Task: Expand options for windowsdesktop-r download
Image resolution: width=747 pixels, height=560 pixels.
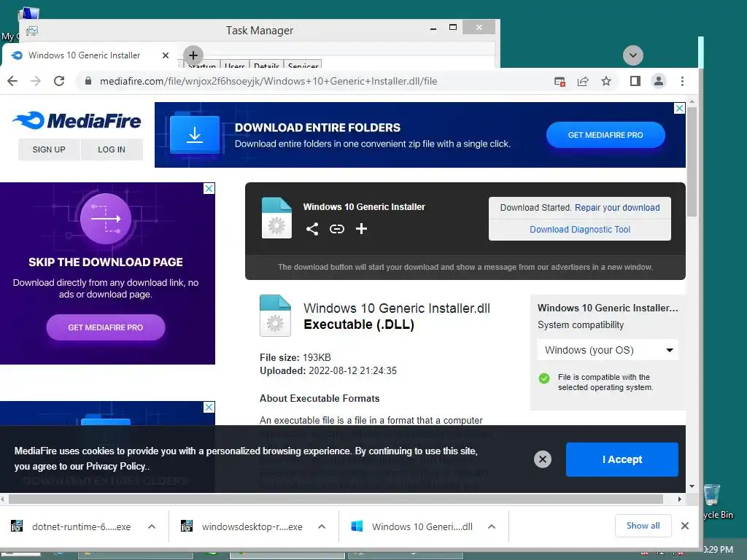Action: click(x=322, y=526)
